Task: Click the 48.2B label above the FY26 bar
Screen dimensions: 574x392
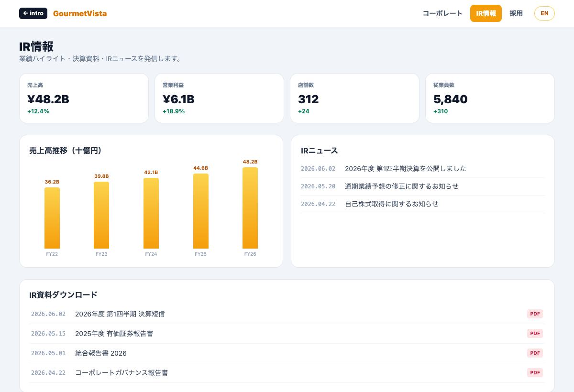Action: tap(250, 162)
